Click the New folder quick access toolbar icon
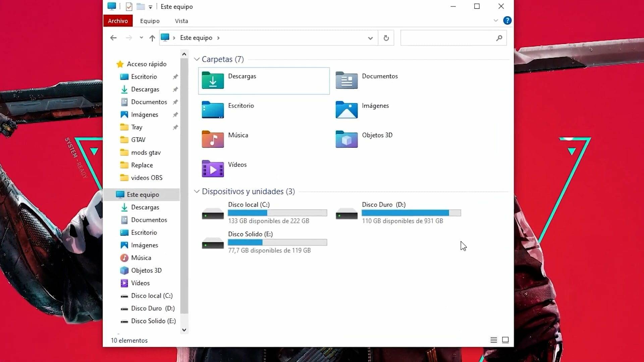This screenshot has height=362, width=644. pos(141,6)
